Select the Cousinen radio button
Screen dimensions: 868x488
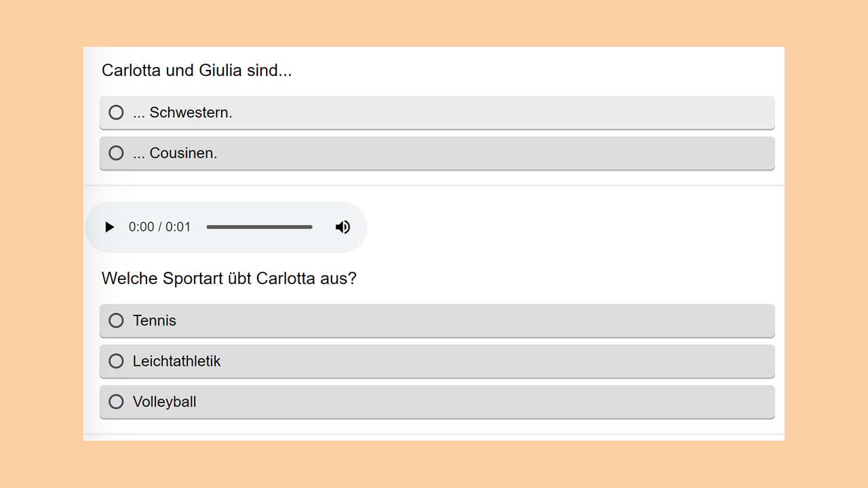pos(116,153)
